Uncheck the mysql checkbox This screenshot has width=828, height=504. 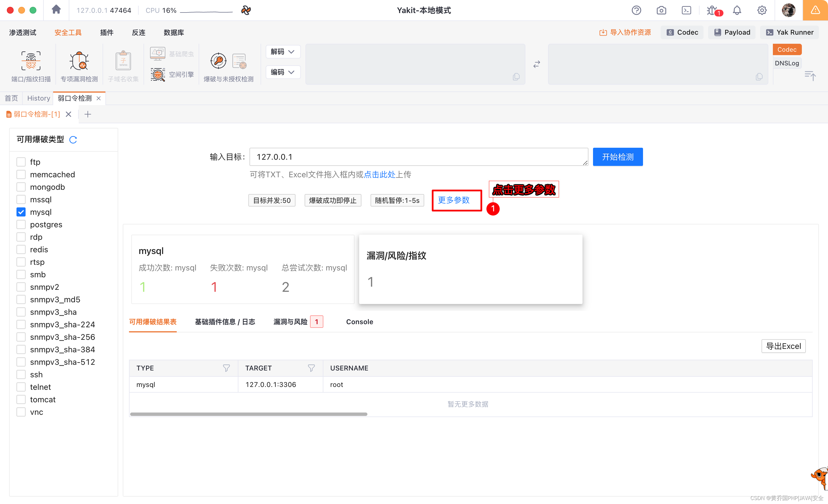coord(21,212)
